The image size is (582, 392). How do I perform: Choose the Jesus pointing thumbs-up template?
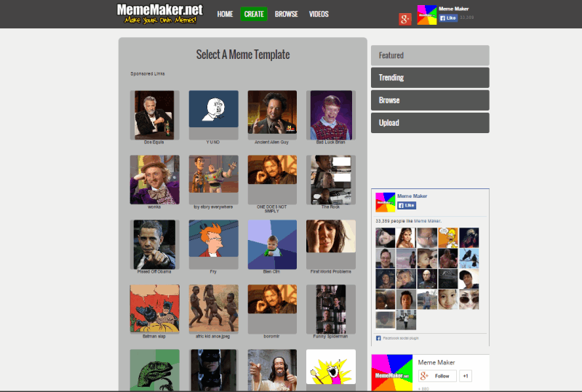click(272, 370)
